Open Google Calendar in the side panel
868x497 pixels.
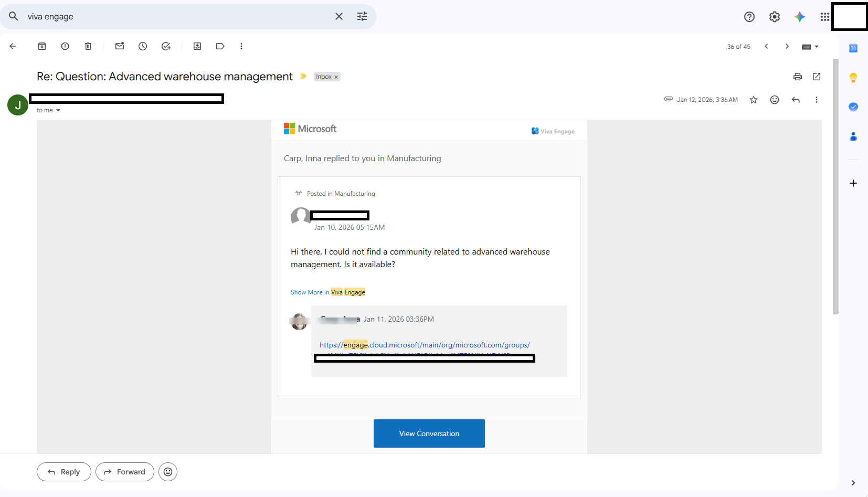click(x=853, y=48)
